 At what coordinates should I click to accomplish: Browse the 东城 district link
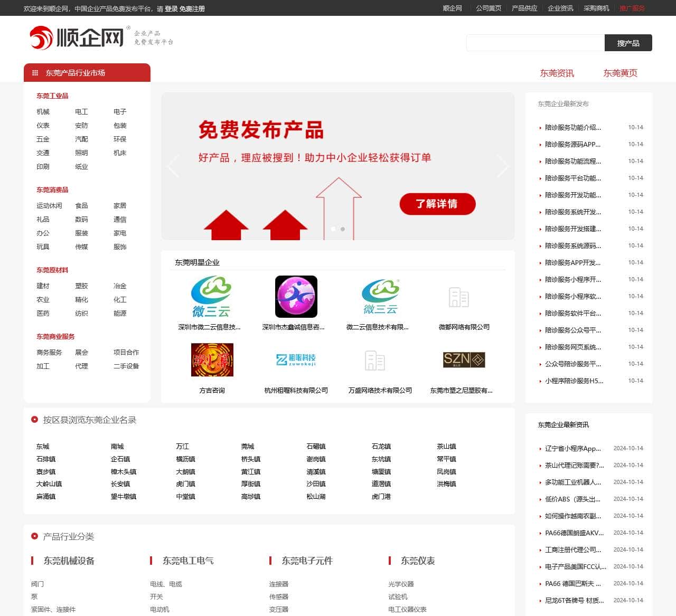[x=43, y=447]
